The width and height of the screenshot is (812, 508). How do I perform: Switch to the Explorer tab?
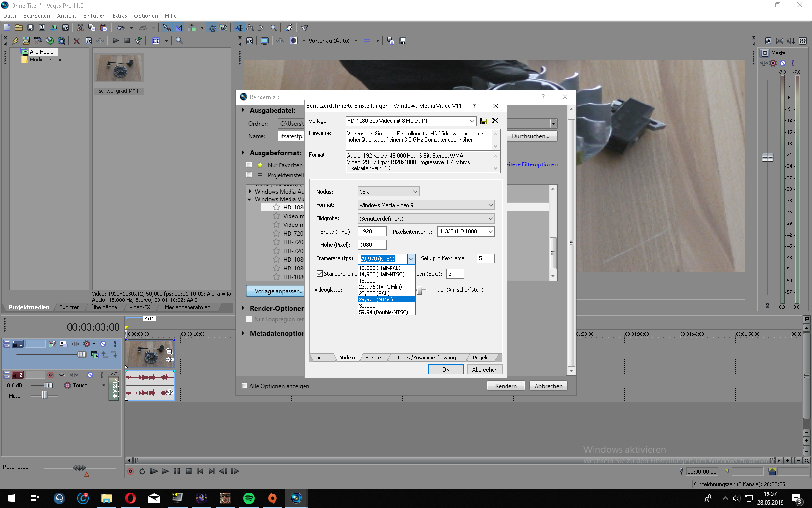click(x=69, y=307)
